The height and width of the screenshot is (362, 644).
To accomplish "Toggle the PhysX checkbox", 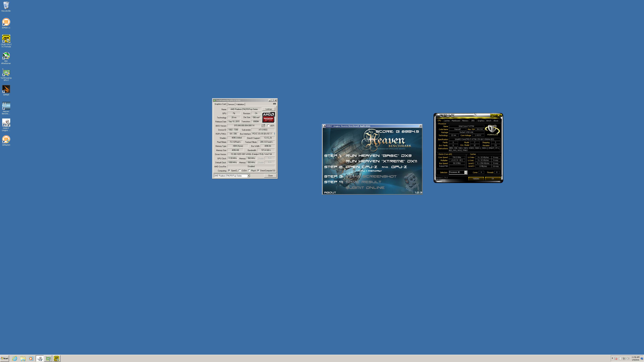I will [249, 171].
